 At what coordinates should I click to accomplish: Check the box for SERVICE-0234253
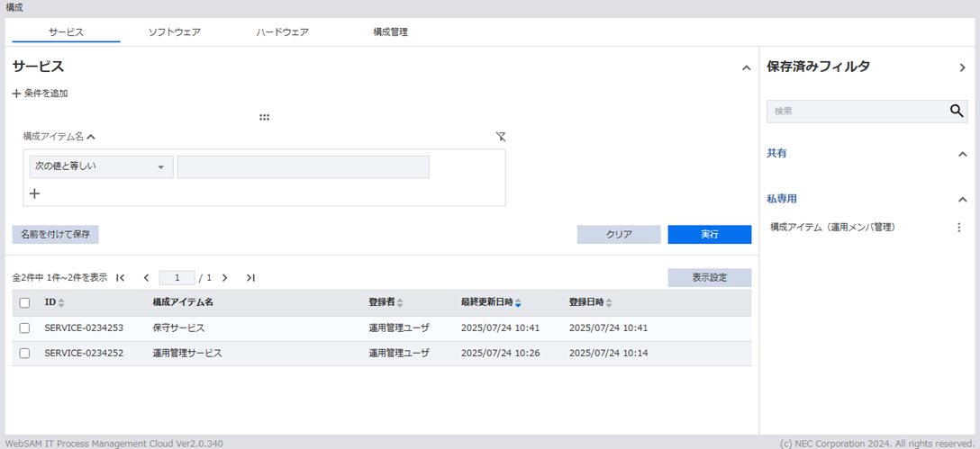(x=24, y=328)
